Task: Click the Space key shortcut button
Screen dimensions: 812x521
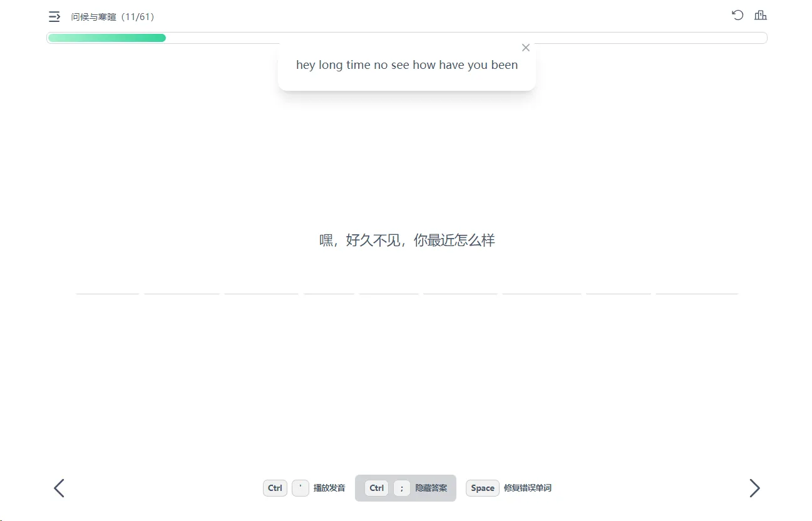Action: point(482,488)
